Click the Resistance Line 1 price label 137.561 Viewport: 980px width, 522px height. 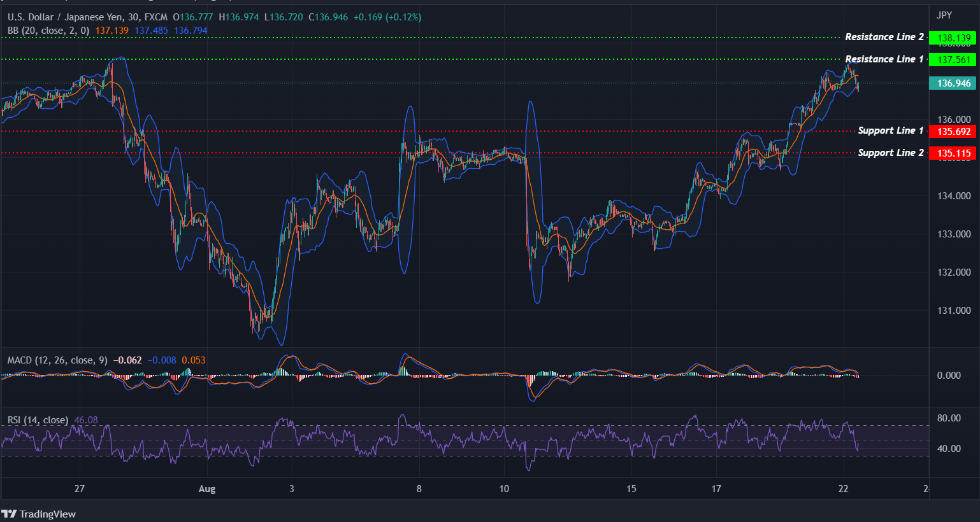[953, 60]
